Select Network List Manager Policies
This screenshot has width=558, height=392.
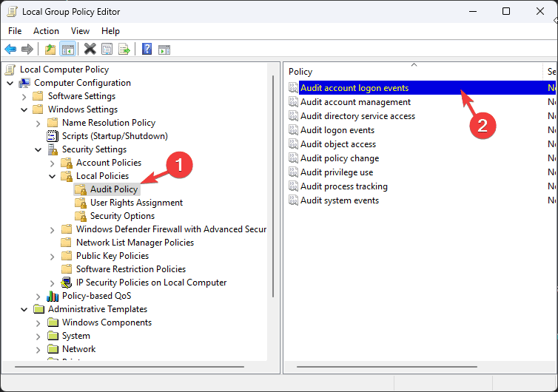(135, 243)
